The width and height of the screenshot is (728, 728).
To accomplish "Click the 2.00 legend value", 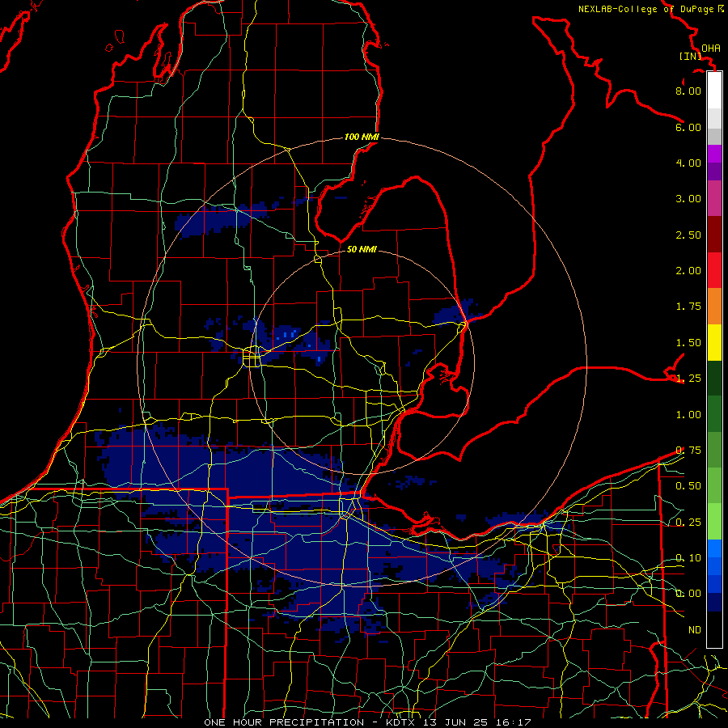I will click(688, 271).
